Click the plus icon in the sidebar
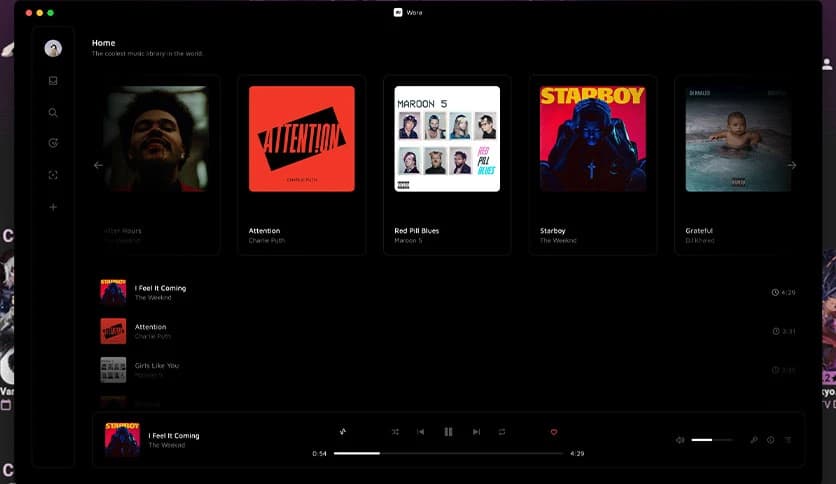The height and width of the screenshot is (484, 836). point(53,207)
